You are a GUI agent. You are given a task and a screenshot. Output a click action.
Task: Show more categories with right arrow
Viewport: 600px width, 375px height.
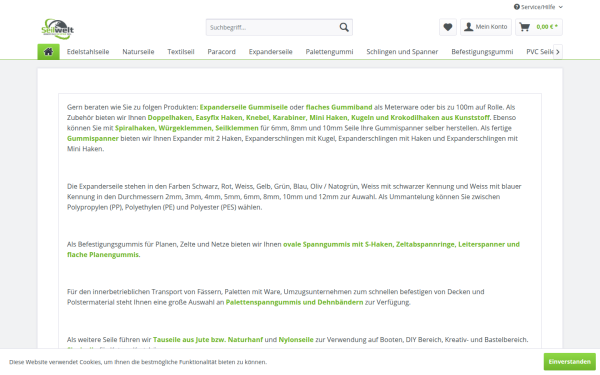(558, 52)
